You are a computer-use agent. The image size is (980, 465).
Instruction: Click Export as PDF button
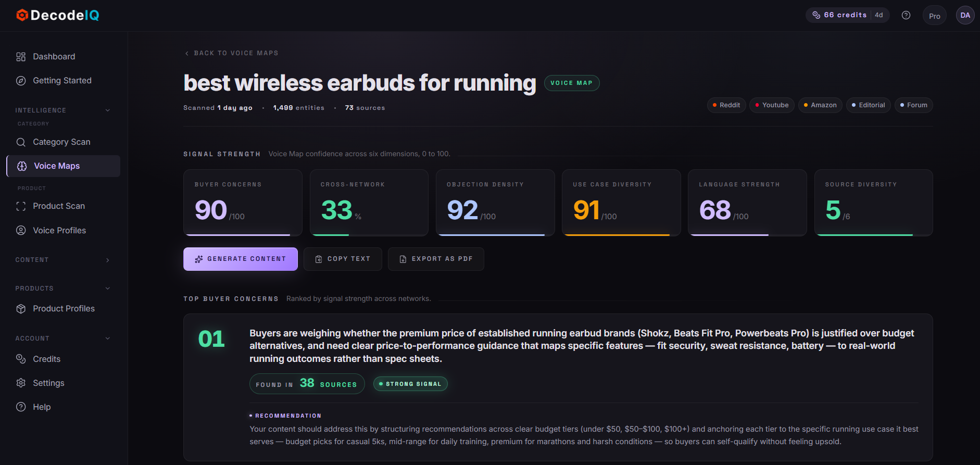click(436, 259)
